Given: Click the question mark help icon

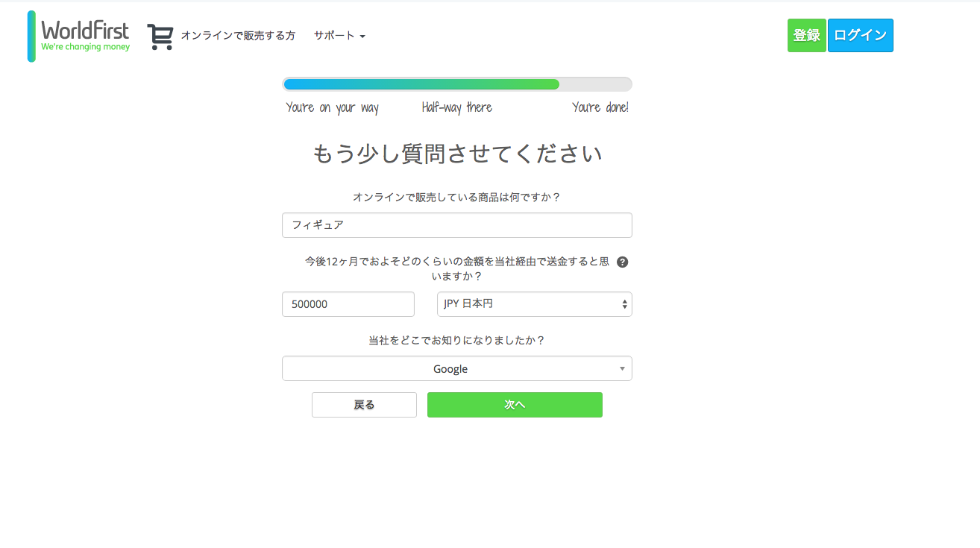Looking at the screenshot, I should click(x=623, y=262).
